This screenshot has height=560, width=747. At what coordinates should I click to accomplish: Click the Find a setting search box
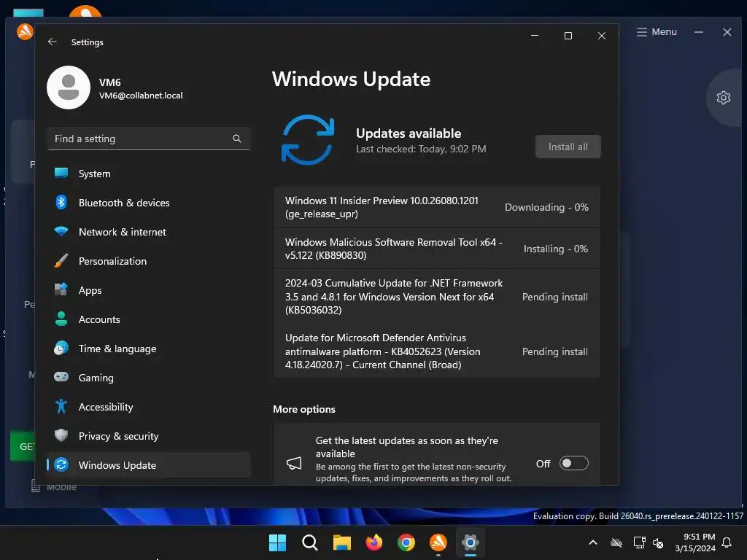click(x=149, y=139)
